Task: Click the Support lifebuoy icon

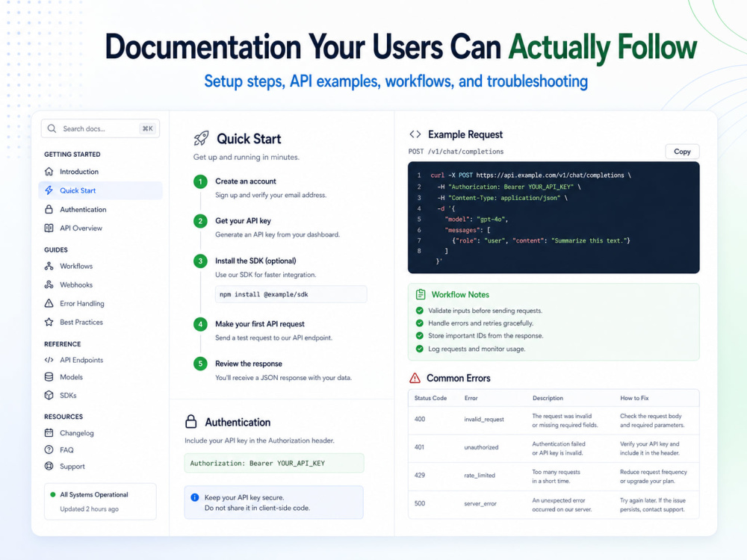Action: pyautogui.click(x=49, y=466)
